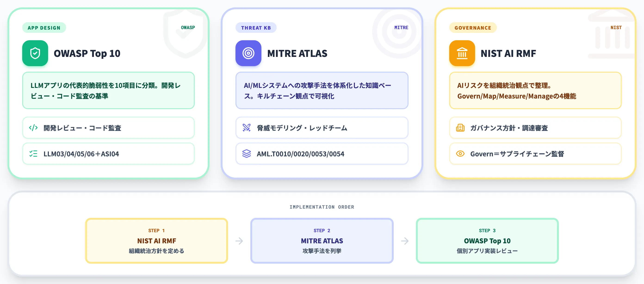Click the small OWASP label in card corner
This screenshot has width=644, height=284.
coord(188,28)
